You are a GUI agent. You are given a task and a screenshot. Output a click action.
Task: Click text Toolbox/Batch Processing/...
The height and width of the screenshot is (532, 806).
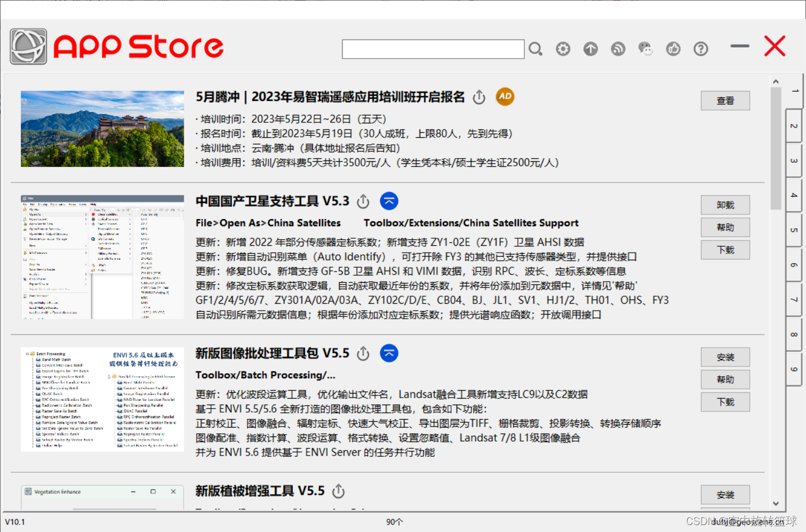click(265, 375)
